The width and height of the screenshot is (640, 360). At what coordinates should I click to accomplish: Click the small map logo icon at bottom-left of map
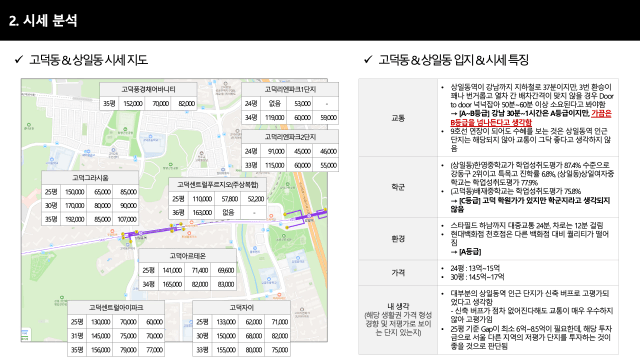pos(25,335)
